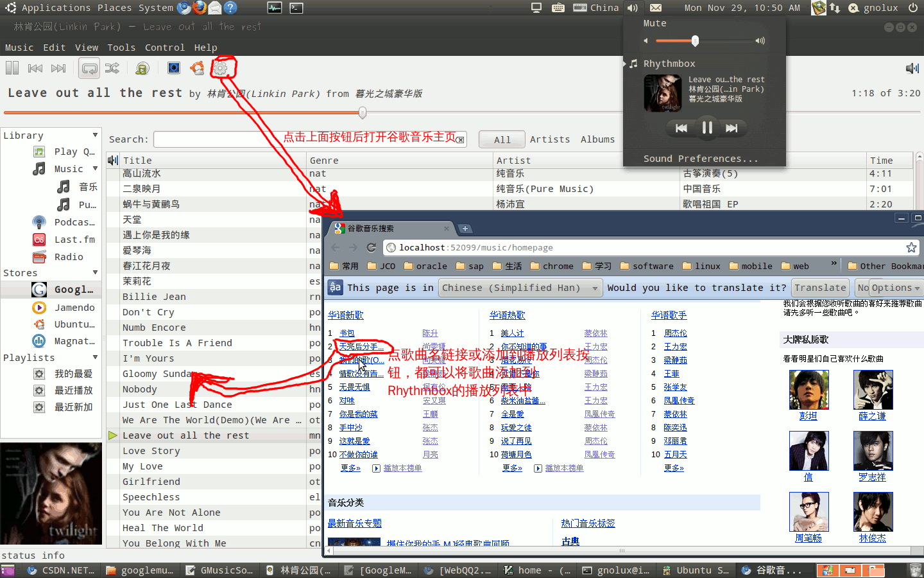Toggle shuffle mode in Rhythmbox toolbar
Viewport: 924px width, 578px height.
click(x=112, y=68)
